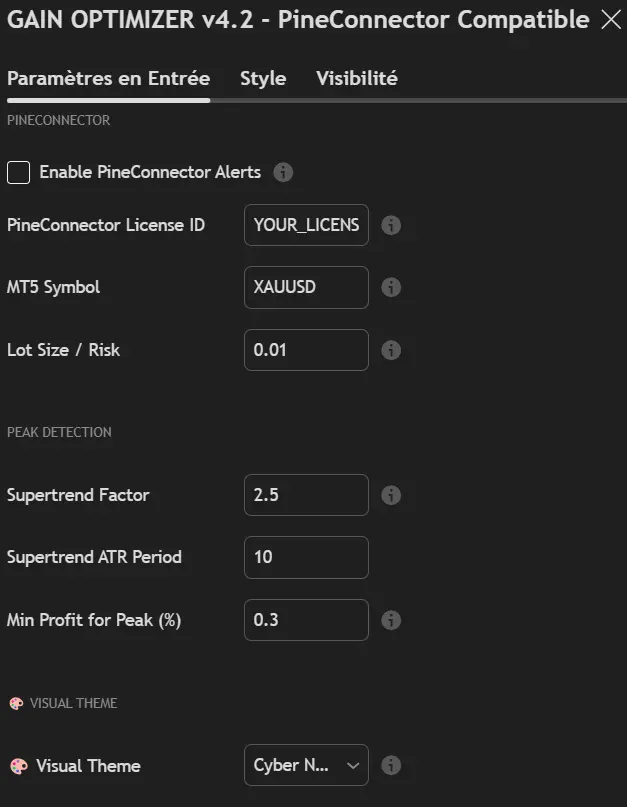Viewport: 627px width, 807px height.
Task: Click info icon beside Lot Size / Risk
Action: [x=392, y=350]
